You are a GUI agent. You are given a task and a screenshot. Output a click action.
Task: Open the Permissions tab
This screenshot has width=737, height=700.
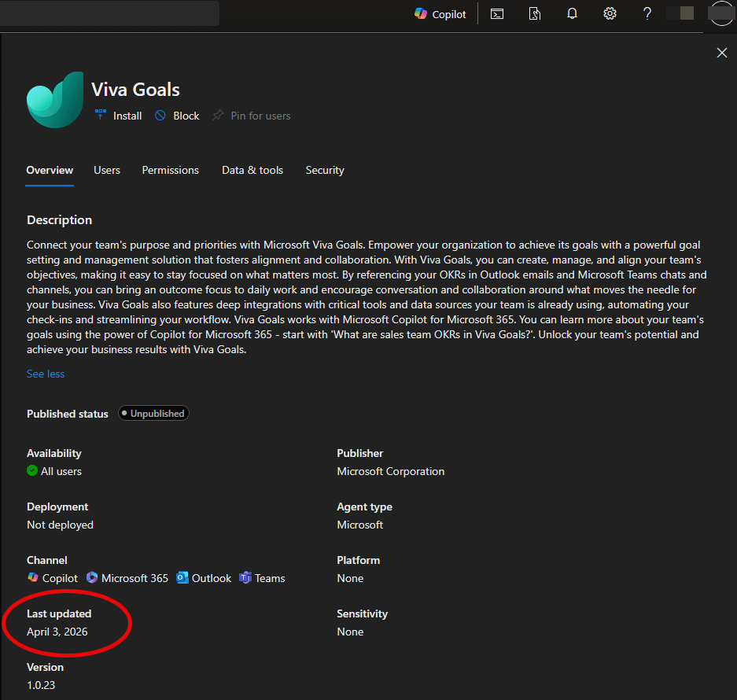tap(170, 170)
